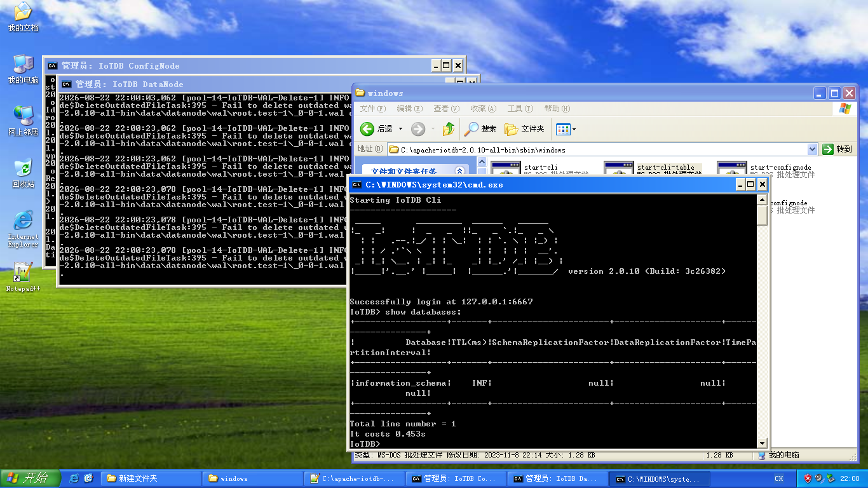Click the red security shield tray icon

808,478
